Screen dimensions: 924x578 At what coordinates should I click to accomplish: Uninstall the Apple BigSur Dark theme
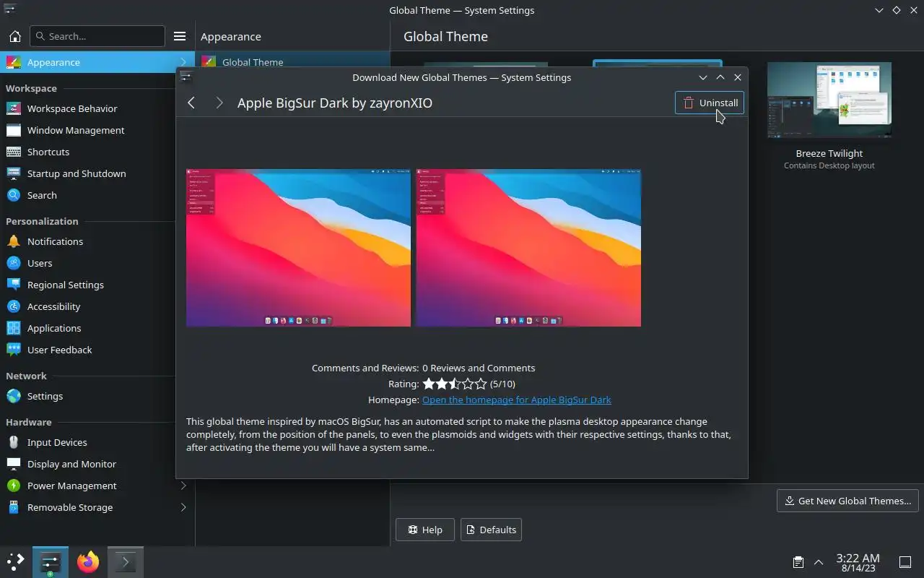[710, 103]
